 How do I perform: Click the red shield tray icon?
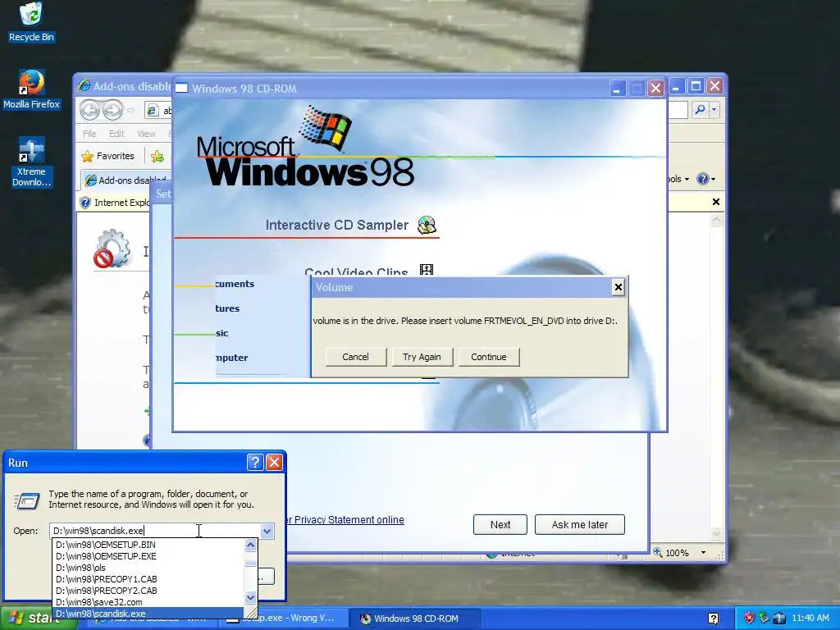point(749,618)
